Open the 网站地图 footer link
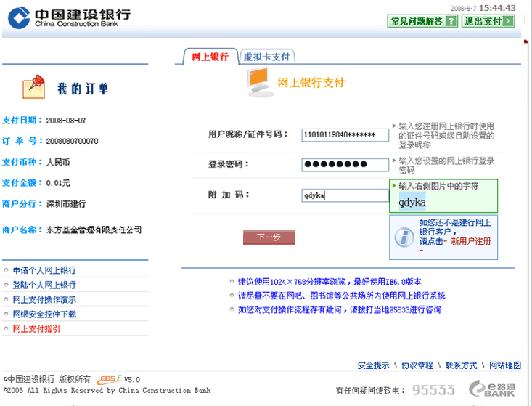 pyautogui.click(x=505, y=365)
